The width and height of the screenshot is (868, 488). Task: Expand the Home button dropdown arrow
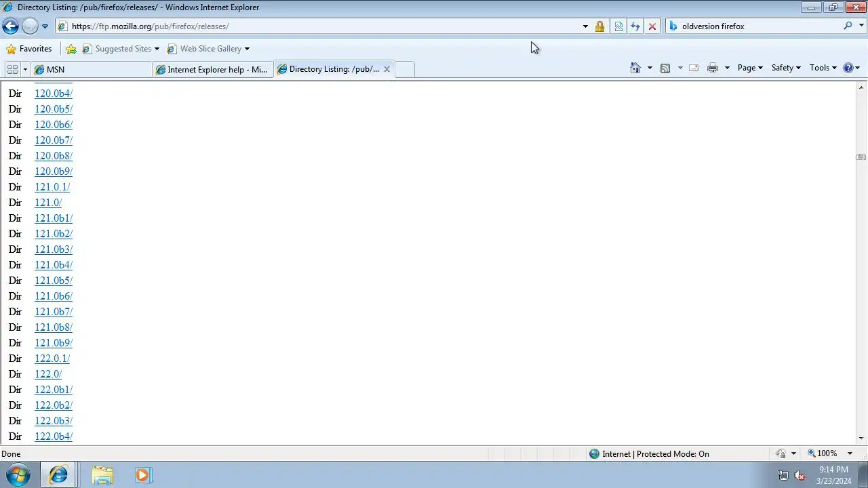tap(650, 68)
